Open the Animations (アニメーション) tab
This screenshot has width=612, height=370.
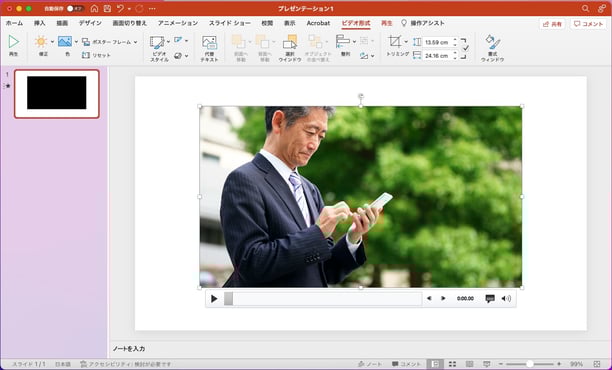click(x=178, y=23)
